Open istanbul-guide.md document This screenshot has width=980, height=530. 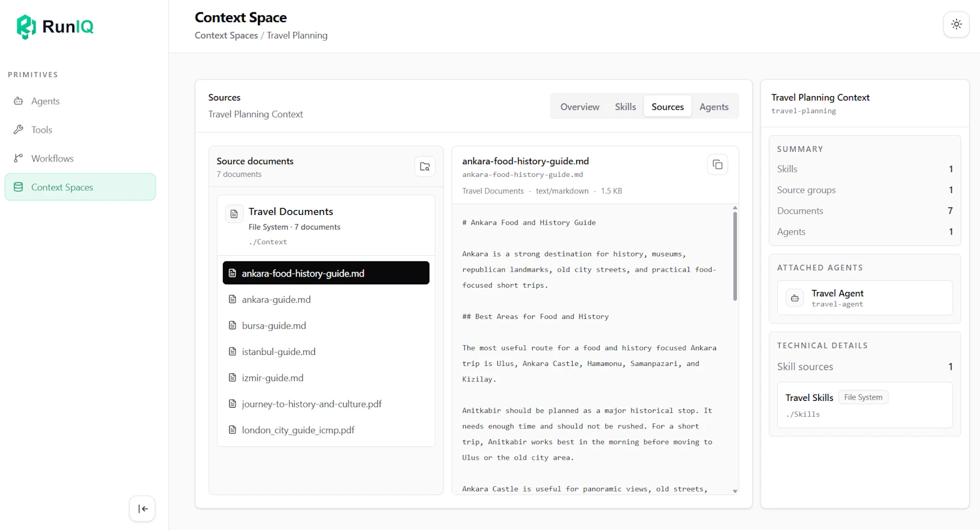(326, 351)
